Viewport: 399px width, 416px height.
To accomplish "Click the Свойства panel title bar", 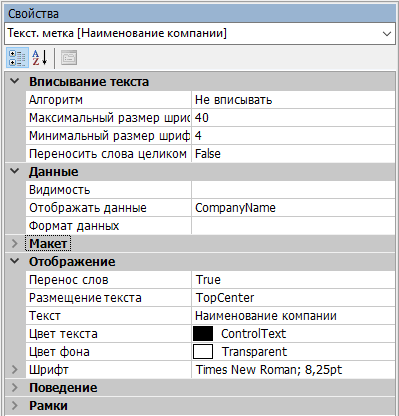I will (199, 14).
